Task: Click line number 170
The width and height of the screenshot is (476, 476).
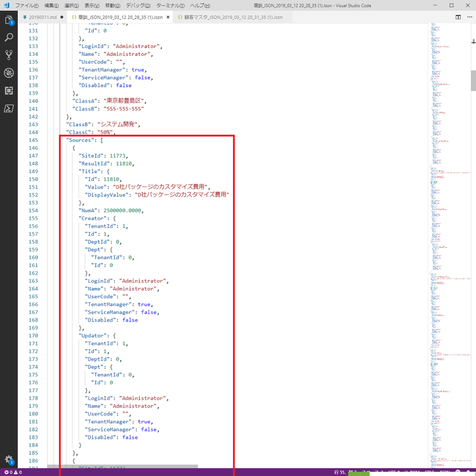Action: tap(33, 335)
